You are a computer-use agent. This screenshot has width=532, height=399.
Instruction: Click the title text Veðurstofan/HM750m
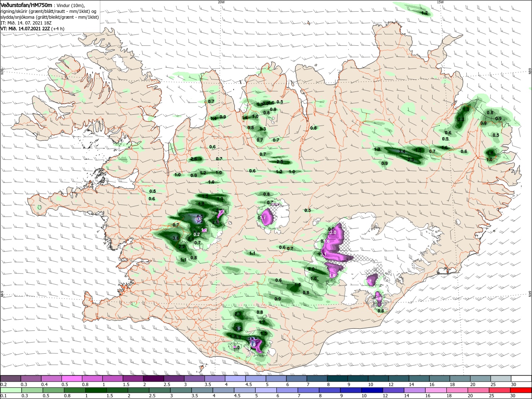(x=26, y=5)
